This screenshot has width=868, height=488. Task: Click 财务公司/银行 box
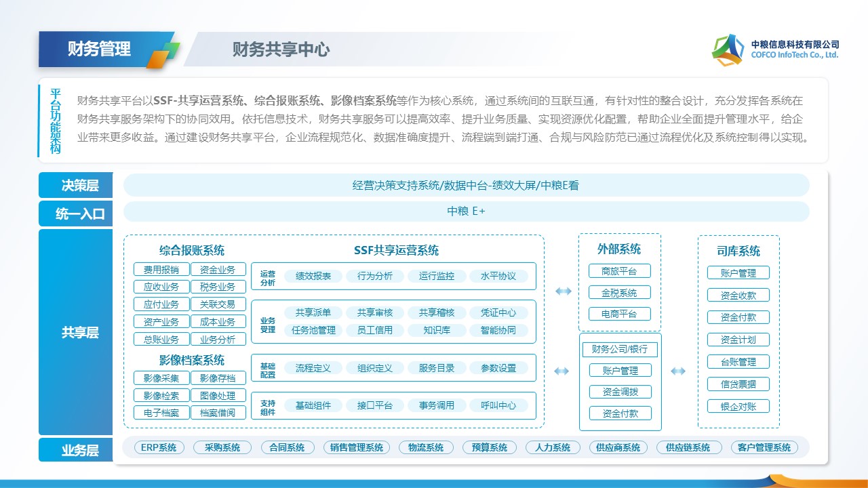[x=619, y=350]
